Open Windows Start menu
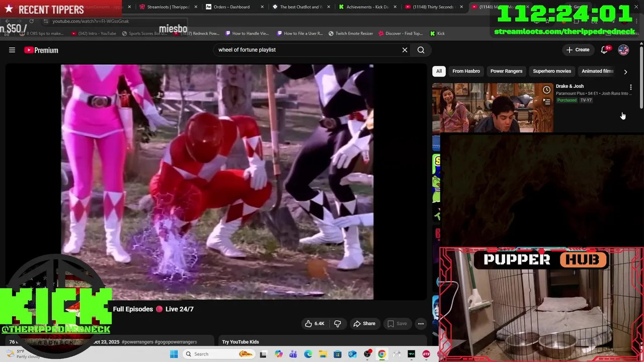 (x=174, y=354)
